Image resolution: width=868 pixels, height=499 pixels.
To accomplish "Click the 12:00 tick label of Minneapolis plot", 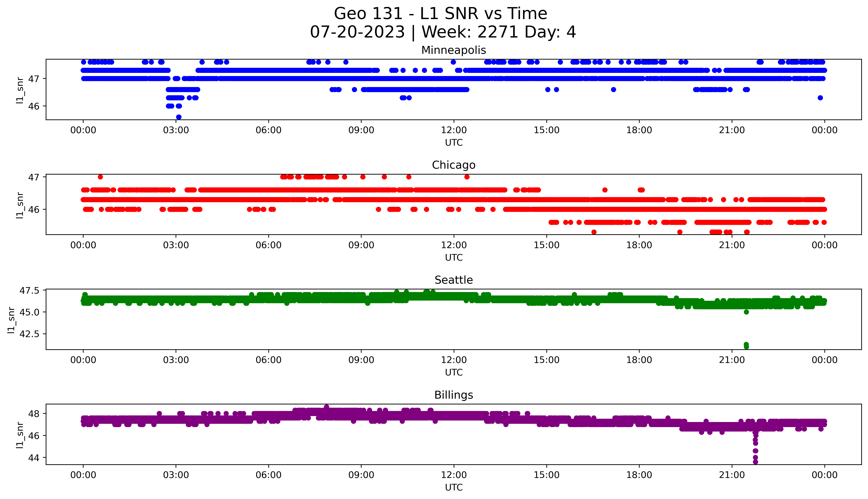I will tap(454, 130).
